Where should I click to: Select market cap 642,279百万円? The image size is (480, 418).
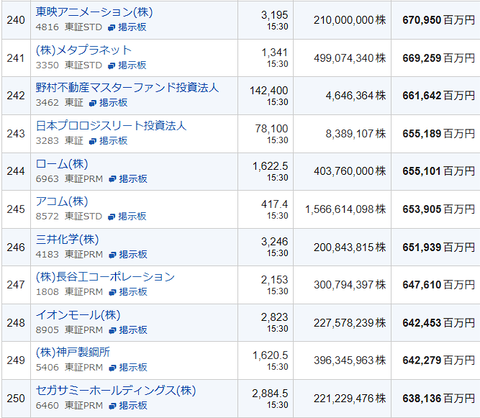point(439,360)
